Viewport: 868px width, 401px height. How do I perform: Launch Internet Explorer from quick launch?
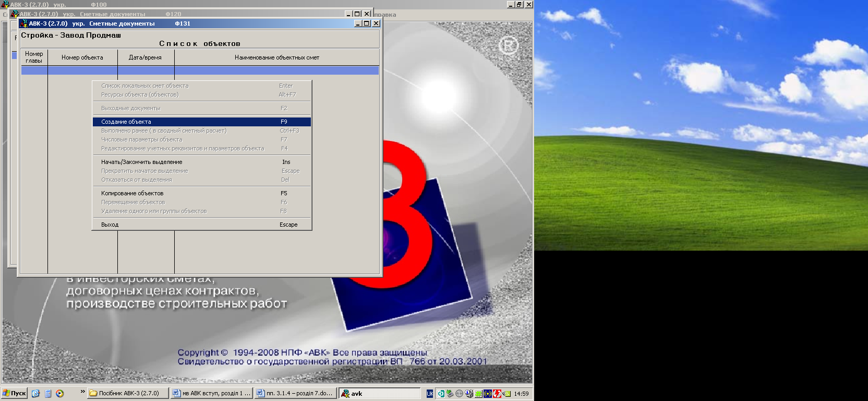pos(35,394)
